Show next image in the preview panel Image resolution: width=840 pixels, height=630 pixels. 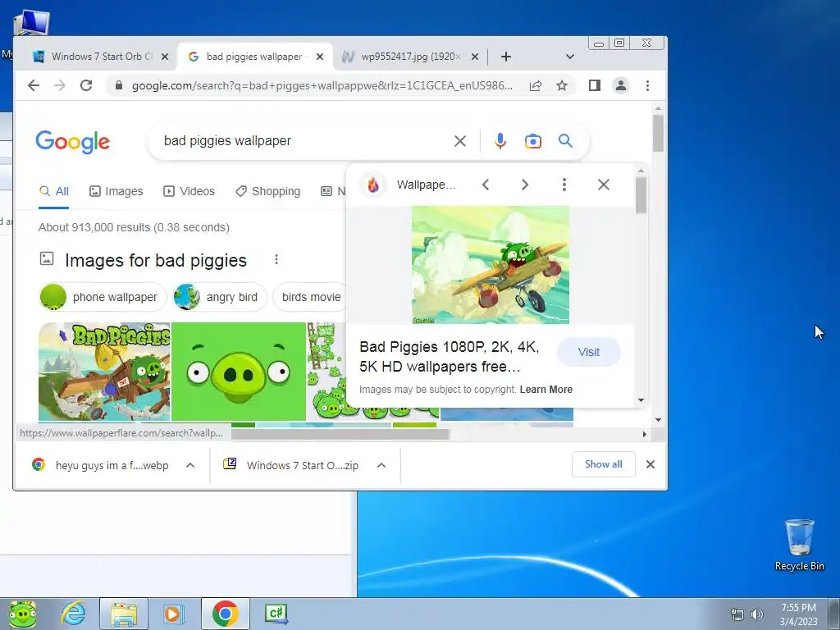(x=524, y=185)
